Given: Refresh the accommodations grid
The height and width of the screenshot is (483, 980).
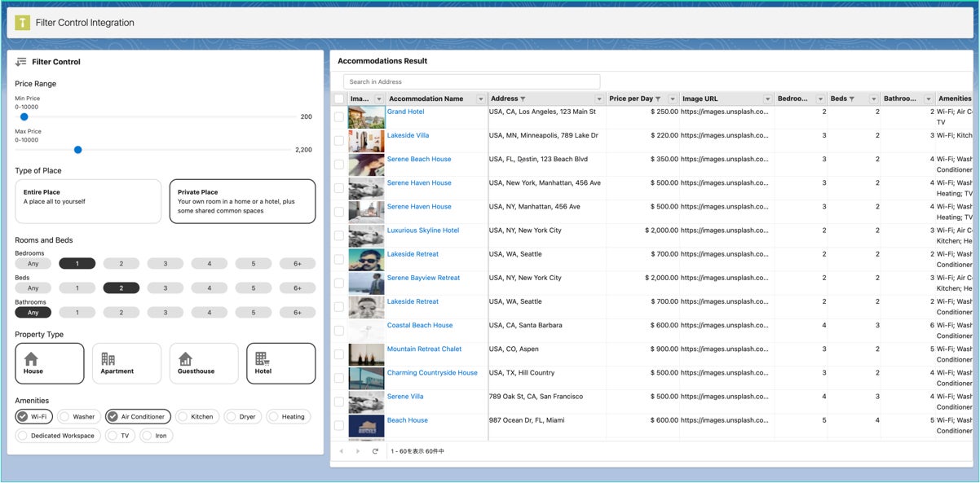Looking at the screenshot, I should tap(375, 451).
